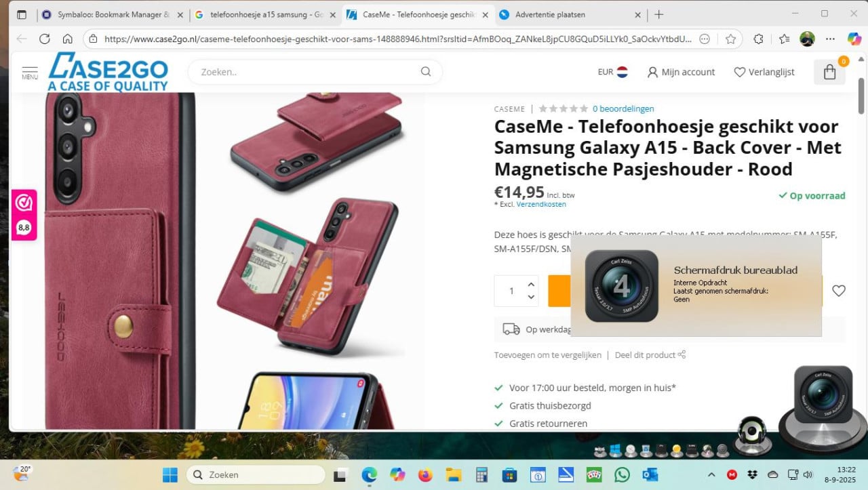The image size is (868, 490).
Task: Click Toevoegen om te vergelijken
Action: pyautogui.click(x=548, y=354)
